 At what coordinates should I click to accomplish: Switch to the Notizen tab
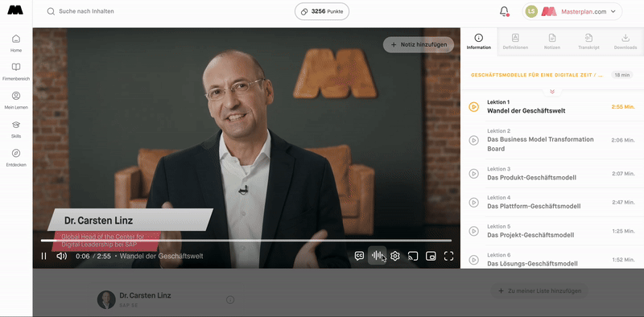point(552,42)
